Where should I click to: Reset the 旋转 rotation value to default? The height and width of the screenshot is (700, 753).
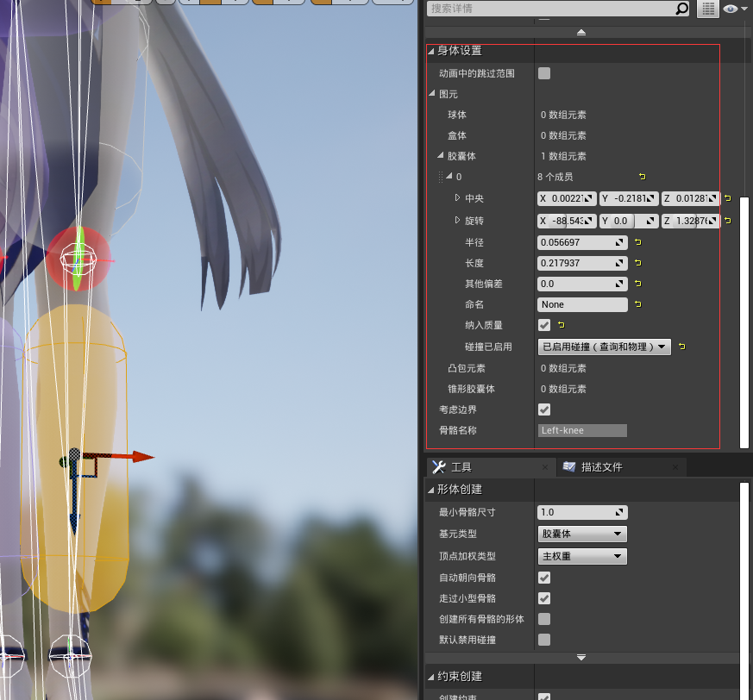click(x=727, y=221)
